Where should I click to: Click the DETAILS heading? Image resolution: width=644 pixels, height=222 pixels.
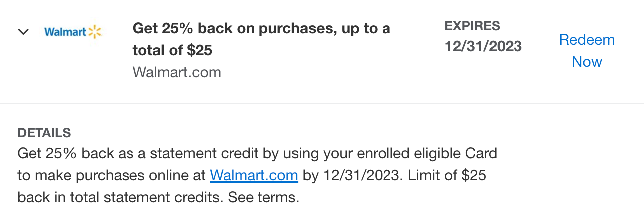44,133
